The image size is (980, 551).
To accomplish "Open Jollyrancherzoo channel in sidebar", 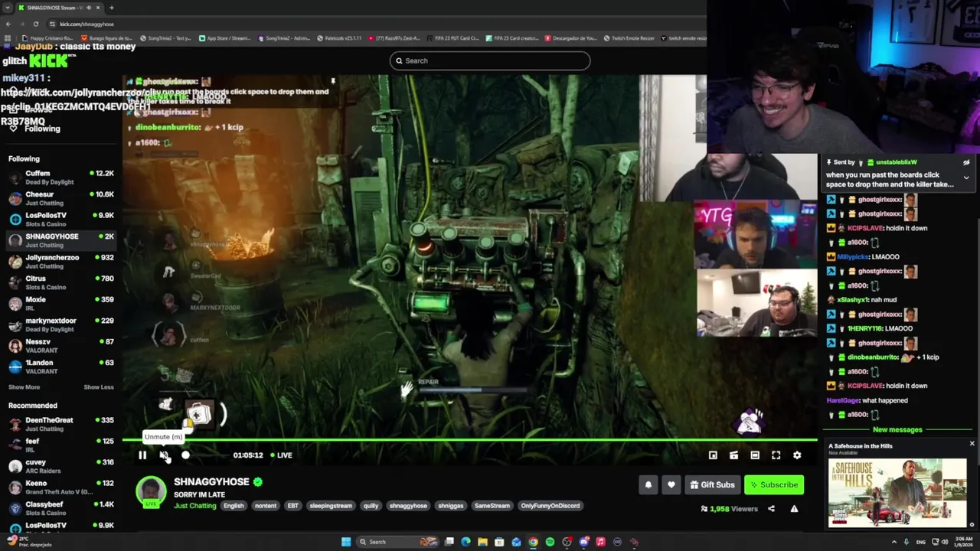I will [x=61, y=262].
